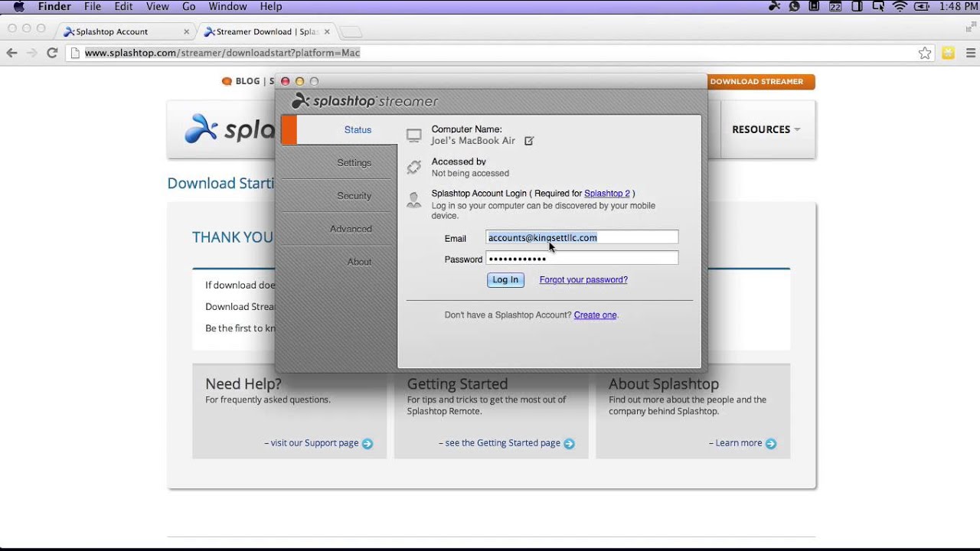Open the View menu
Screen dimensions: 980x551
click(x=157, y=6)
